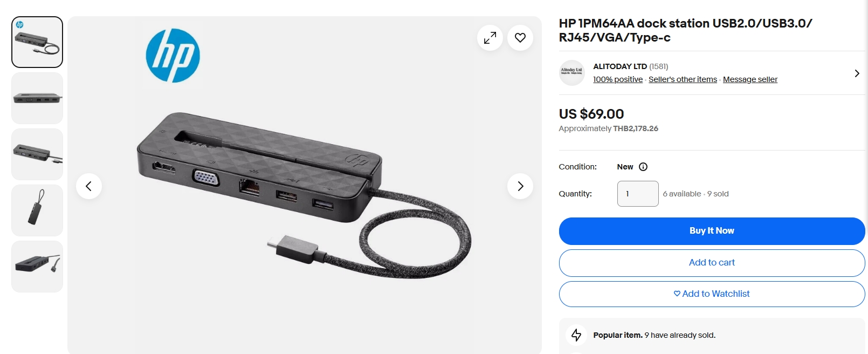Advance to the next product image
This screenshot has height=354, width=868.
coord(520,186)
